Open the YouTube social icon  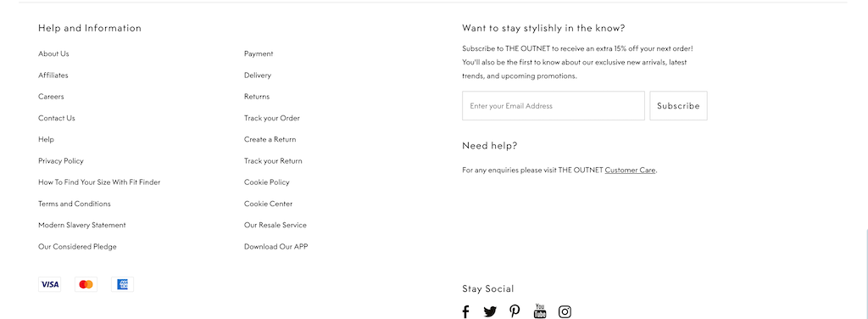[540, 311]
